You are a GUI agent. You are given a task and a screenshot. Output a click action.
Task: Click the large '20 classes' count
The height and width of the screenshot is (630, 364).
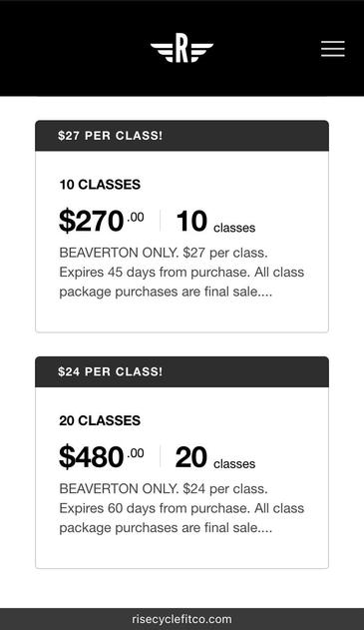[x=215, y=457]
